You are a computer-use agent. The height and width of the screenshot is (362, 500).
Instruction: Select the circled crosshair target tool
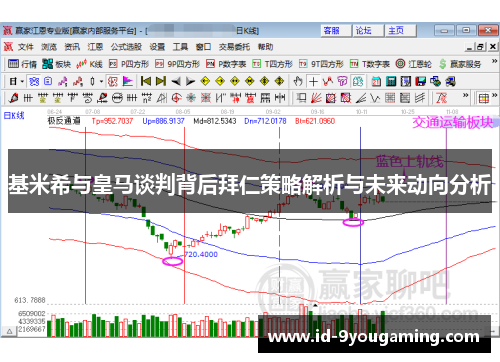[x=176, y=98]
